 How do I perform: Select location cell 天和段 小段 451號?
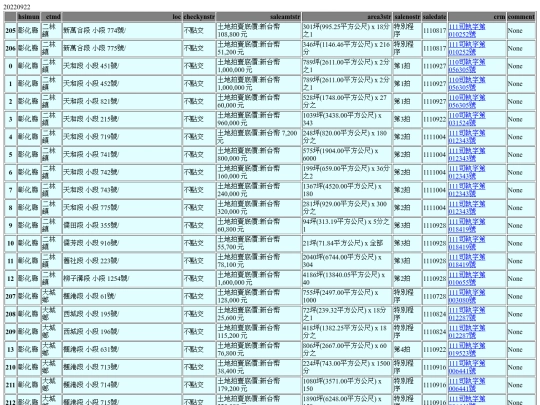pos(122,66)
